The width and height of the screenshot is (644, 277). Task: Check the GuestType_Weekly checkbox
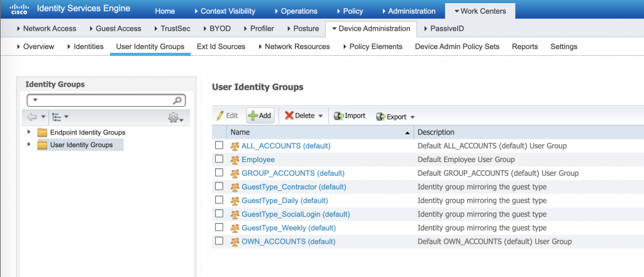[219, 227]
